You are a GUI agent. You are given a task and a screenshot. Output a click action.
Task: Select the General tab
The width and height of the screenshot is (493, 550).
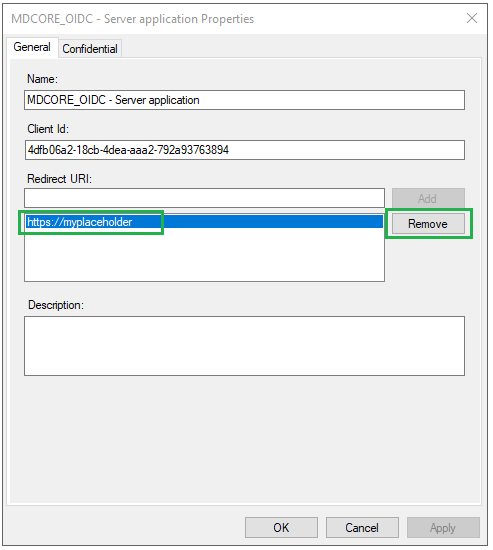(32, 47)
